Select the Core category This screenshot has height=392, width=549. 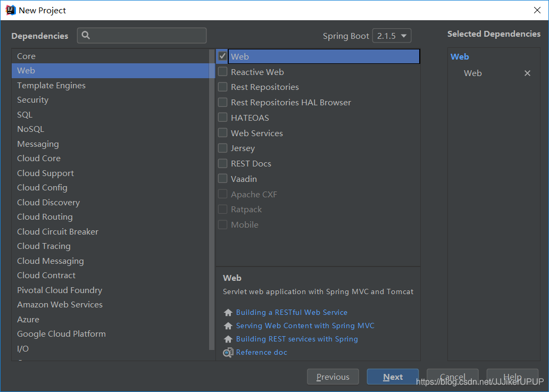[110, 56]
